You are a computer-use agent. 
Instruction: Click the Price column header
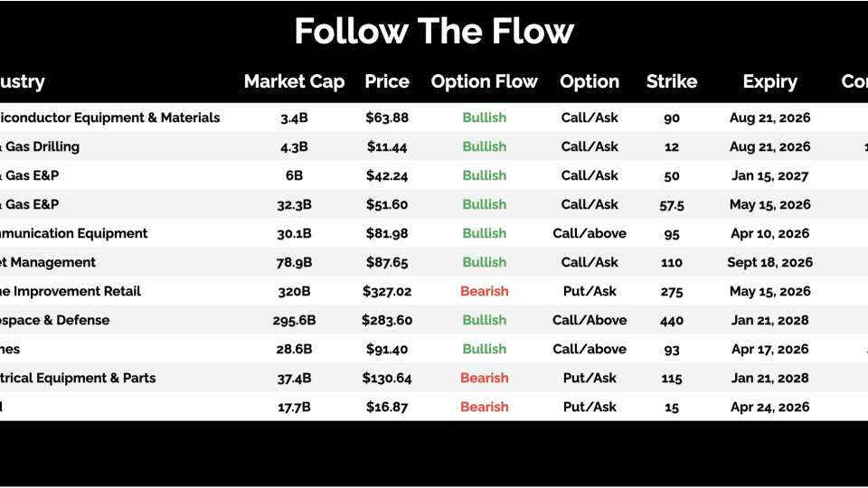387,81
